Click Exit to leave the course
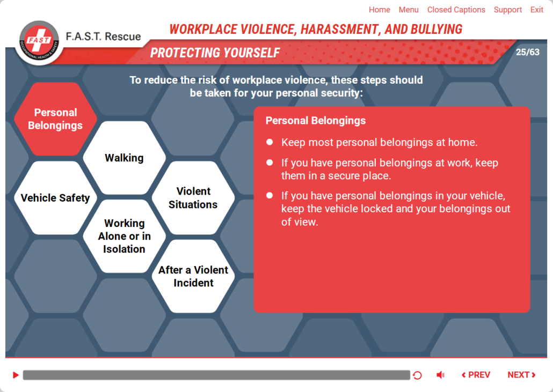553x392 pixels. point(537,10)
